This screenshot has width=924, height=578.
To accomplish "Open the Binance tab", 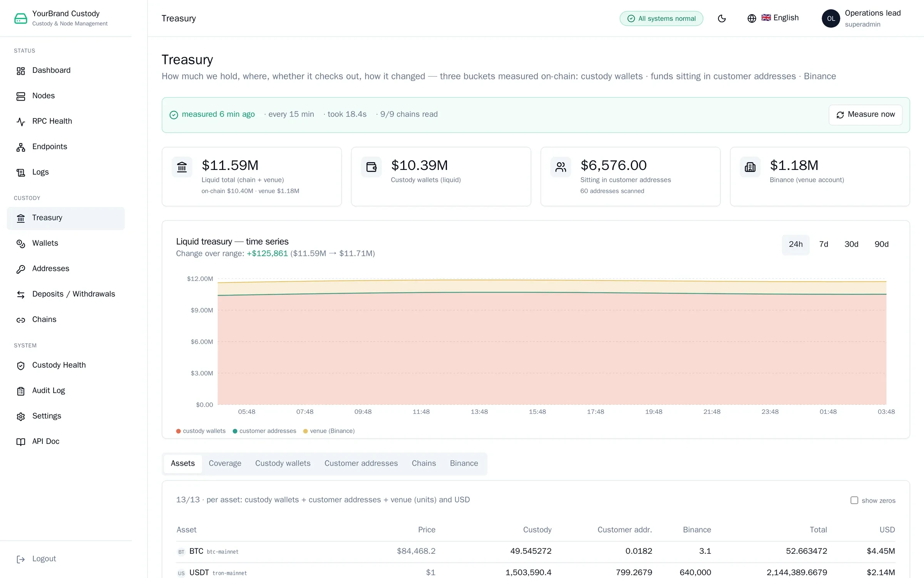I will click(x=464, y=463).
